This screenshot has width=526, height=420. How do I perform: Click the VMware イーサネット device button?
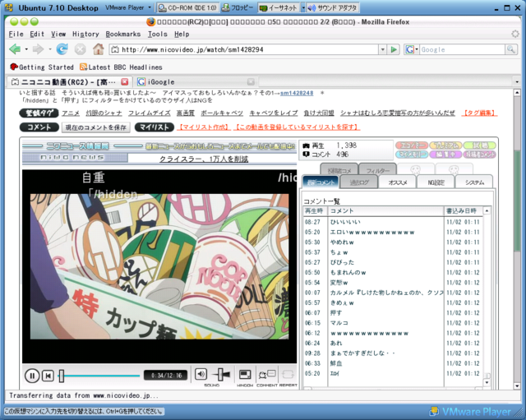pos(279,7)
